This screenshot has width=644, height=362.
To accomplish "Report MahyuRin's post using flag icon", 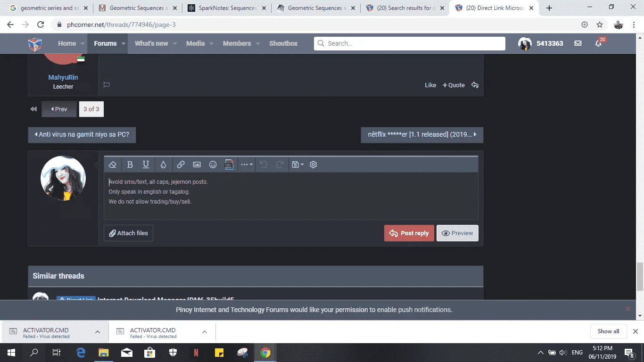I will coord(107,85).
